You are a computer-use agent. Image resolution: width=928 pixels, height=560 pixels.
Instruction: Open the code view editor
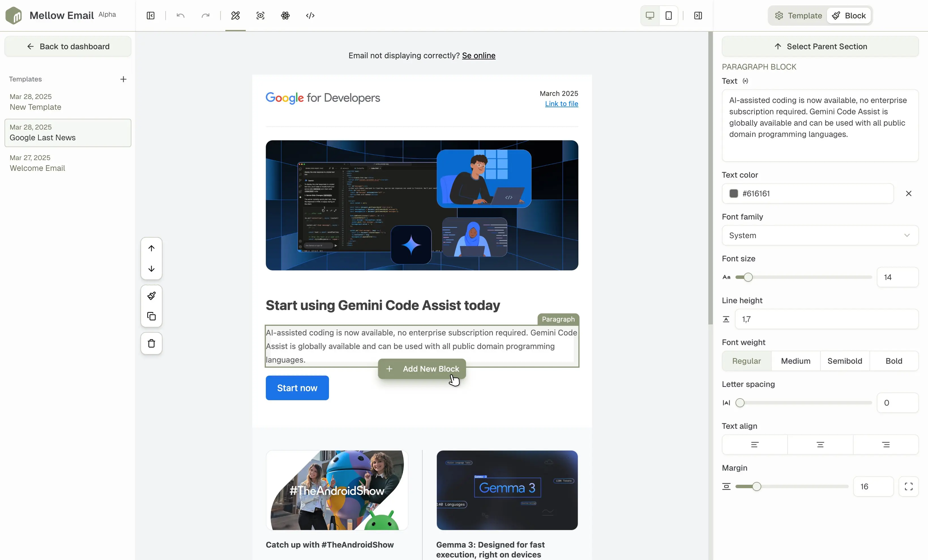point(310,16)
